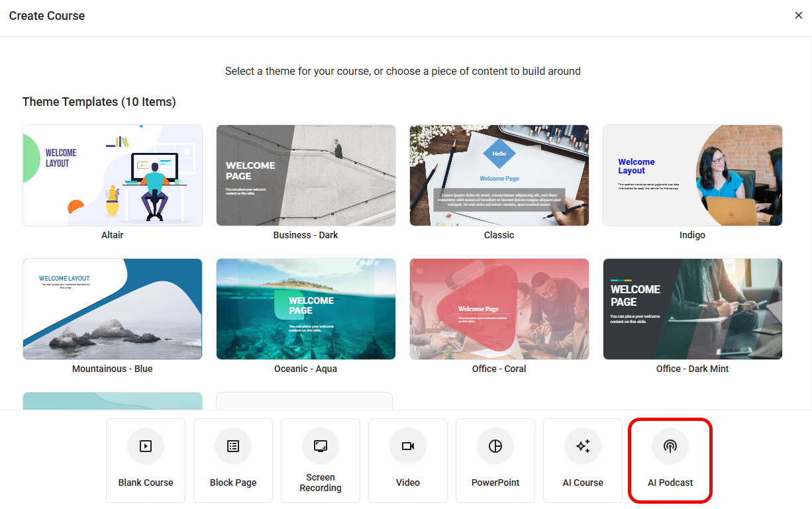Close the Create Course dialog
The height and width of the screenshot is (509, 812).
798,15
